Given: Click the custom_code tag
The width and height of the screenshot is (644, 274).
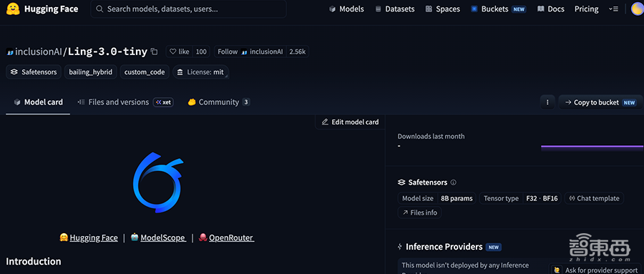Looking at the screenshot, I should tap(145, 72).
